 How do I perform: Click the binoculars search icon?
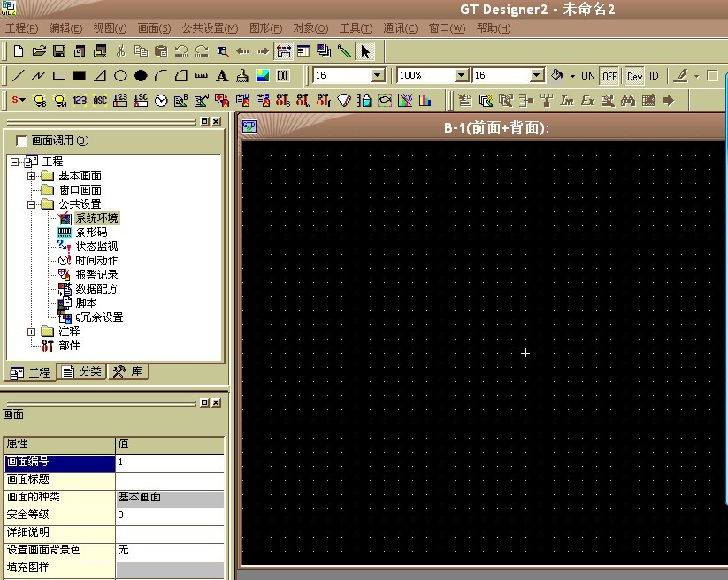click(x=629, y=101)
